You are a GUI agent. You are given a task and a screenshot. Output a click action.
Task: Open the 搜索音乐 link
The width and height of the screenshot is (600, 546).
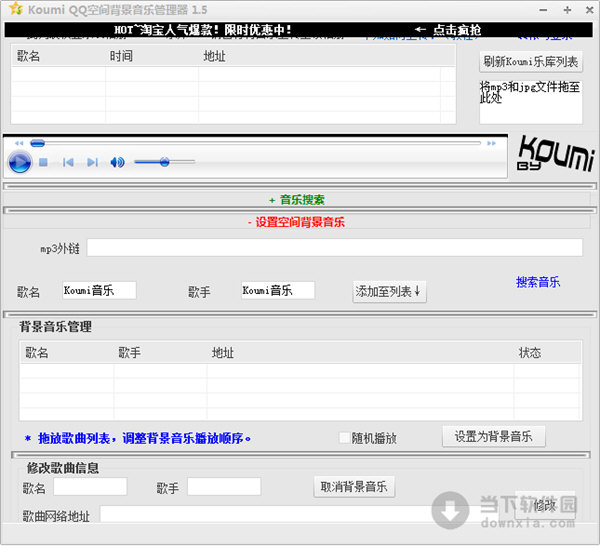coord(538,282)
